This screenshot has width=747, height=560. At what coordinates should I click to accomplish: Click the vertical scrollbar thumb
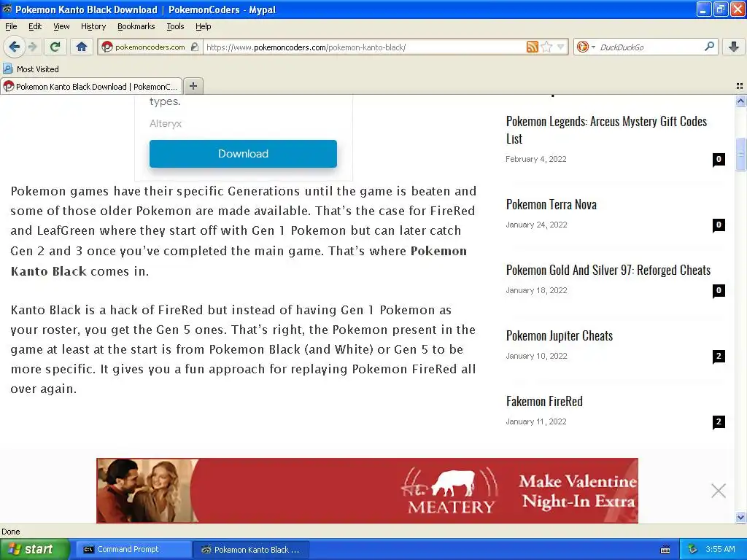[x=740, y=154]
